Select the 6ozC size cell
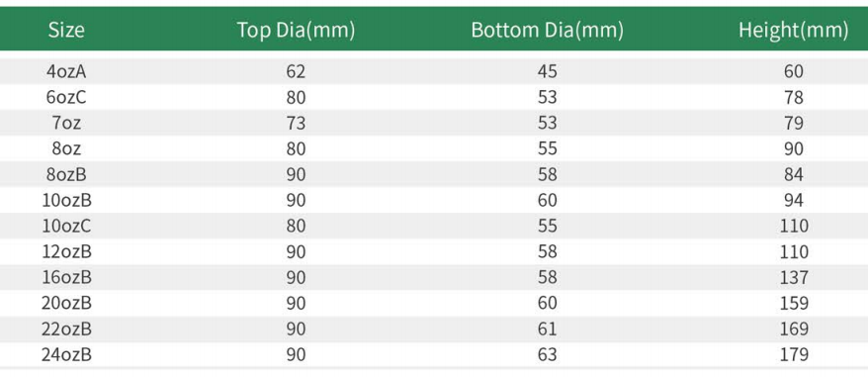Image resolution: width=868 pixels, height=377 pixels. coord(66,97)
